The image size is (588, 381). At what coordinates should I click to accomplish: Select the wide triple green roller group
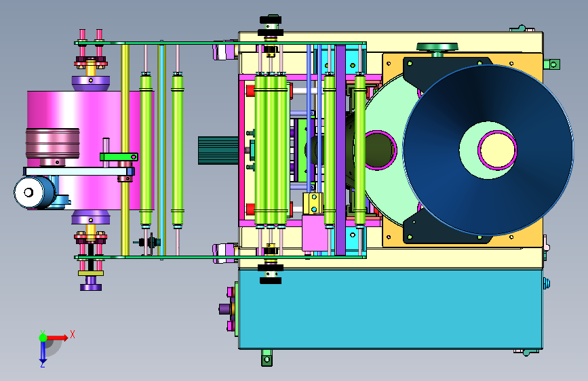[x=271, y=150]
